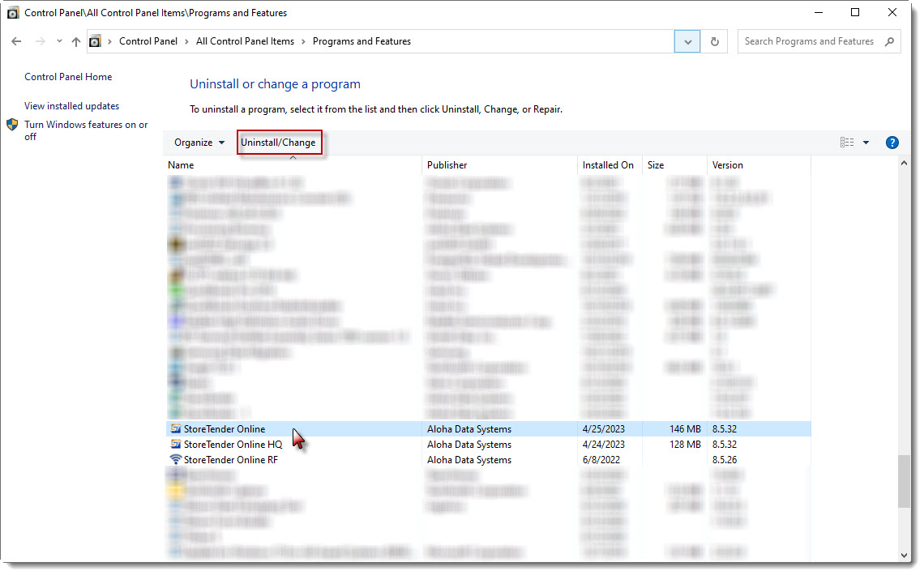The height and width of the screenshot is (575, 924).
Task: Open the Help question mark icon
Action: tap(892, 143)
